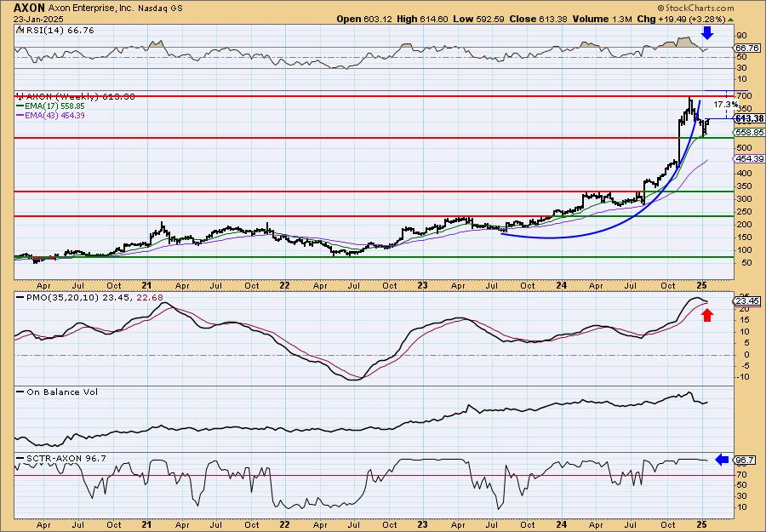Click the -10 label on the PMO axis
The width and height of the screenshot is (766, 532).
tap(742, 376)
